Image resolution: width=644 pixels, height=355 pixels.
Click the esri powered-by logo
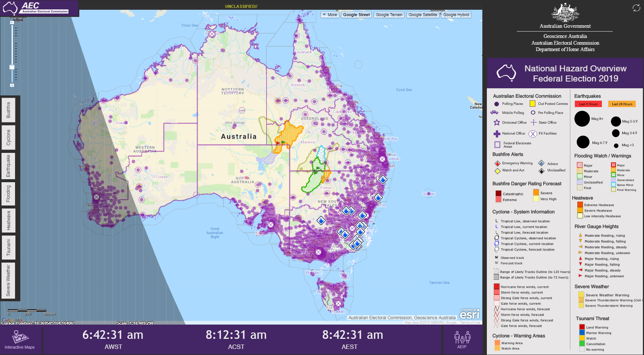pyautogui.click(x=469, y=314)
